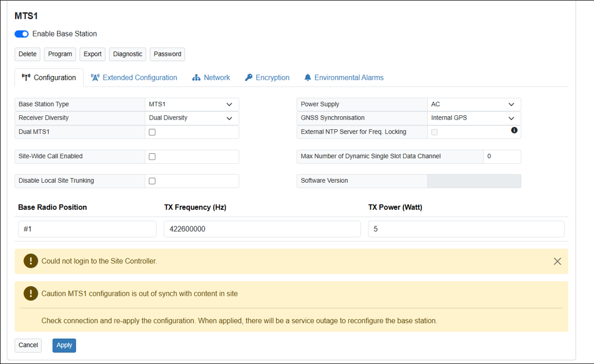Screen dimensions: 594x364
Task: Click the info icon beside External NTP Server
Action: [514, 130]
